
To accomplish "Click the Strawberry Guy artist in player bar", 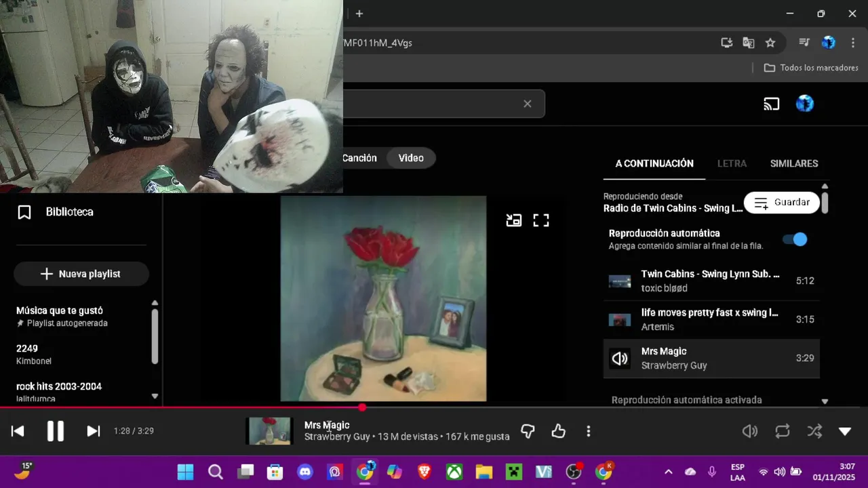I will [x=337, y=437].
